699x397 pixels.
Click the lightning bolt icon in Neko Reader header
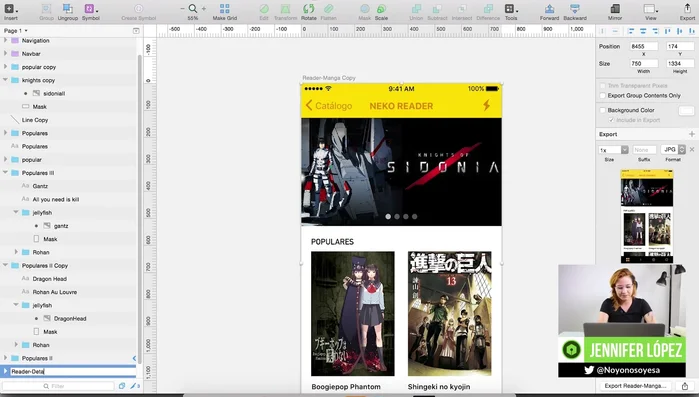pos(486,105)
